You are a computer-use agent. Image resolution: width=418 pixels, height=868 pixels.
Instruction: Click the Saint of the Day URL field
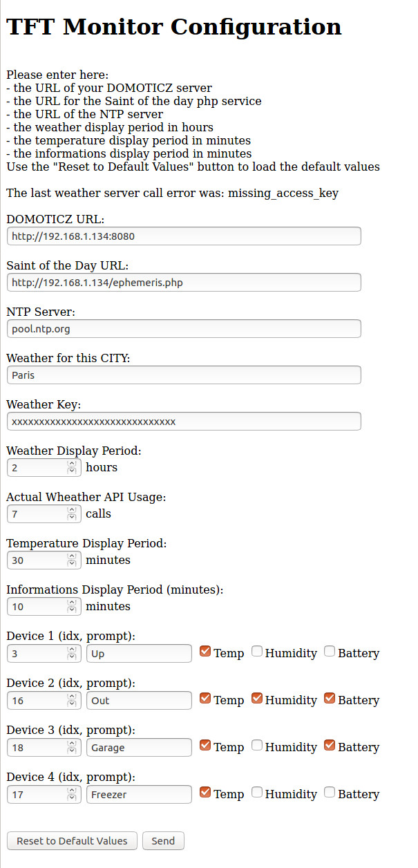coord(184,283)
